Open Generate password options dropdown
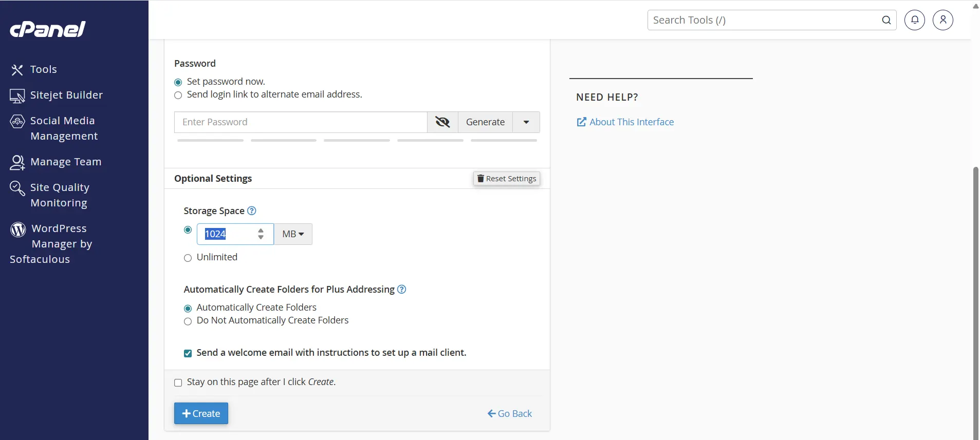 pyautogui.click(x=526, y=122)
